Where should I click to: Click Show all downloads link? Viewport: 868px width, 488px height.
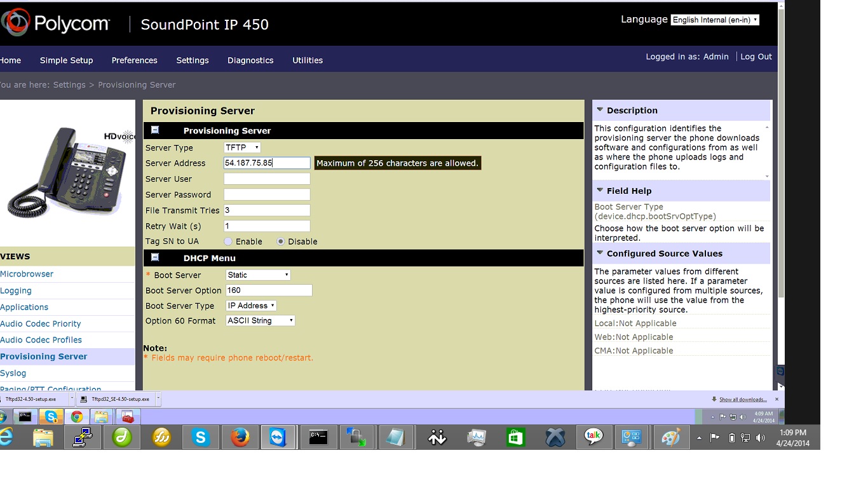743,399
